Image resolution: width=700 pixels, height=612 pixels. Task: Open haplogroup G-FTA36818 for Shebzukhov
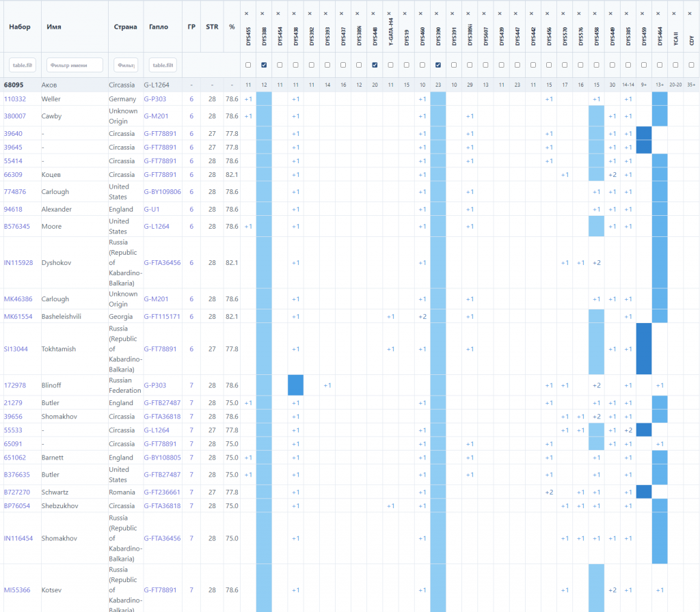pyautogui.click(x=162, y=506)
